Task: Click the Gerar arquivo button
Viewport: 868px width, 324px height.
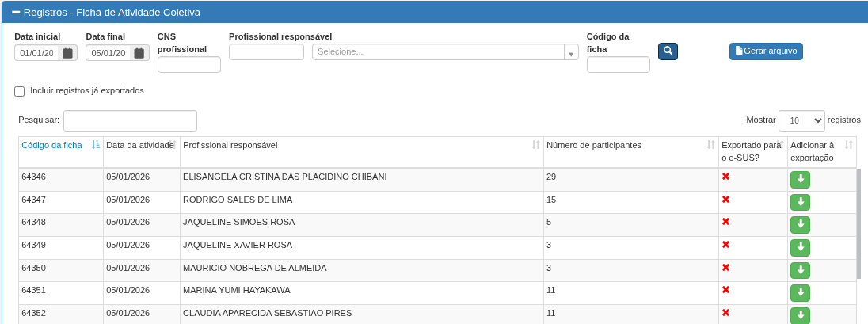Action: point(766,51)
